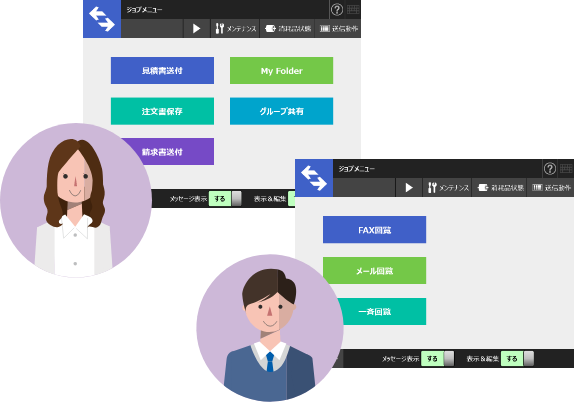Open 消耗品状態 in lower window toolbar
574x413 pixels.
click(x=500, y=188)
